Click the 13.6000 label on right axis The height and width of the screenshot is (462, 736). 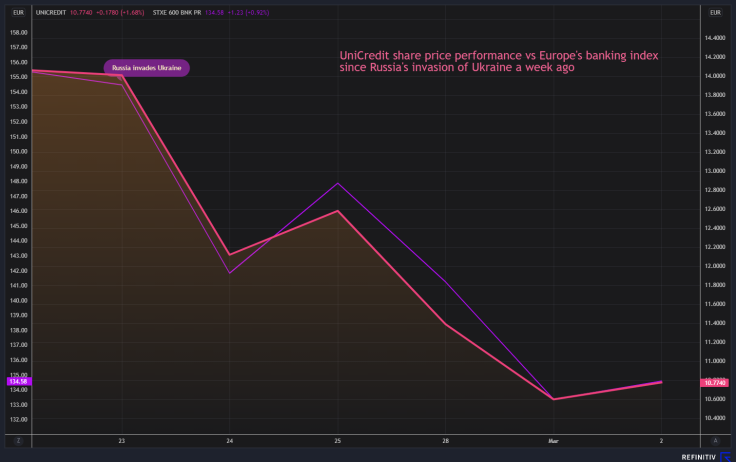[715, 114]
